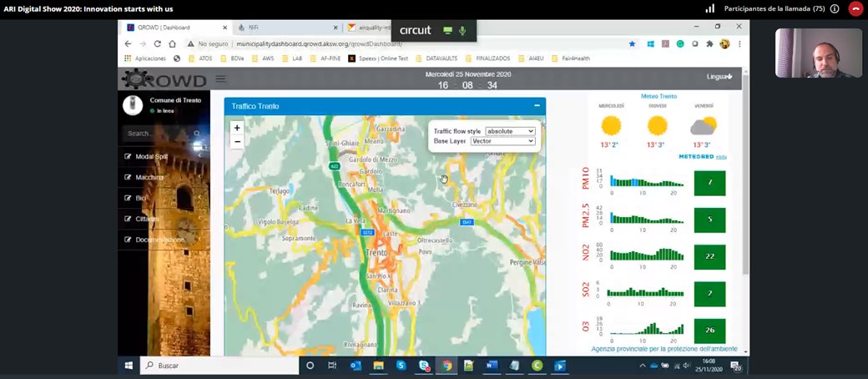Switch to the NiFi browser tab
The width and height of the screenshot is (868, 379).
[287, 28]
